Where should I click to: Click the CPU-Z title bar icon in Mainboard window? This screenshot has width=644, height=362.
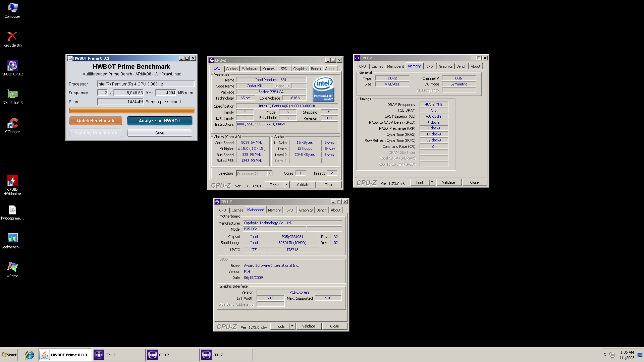coord(217,202)
